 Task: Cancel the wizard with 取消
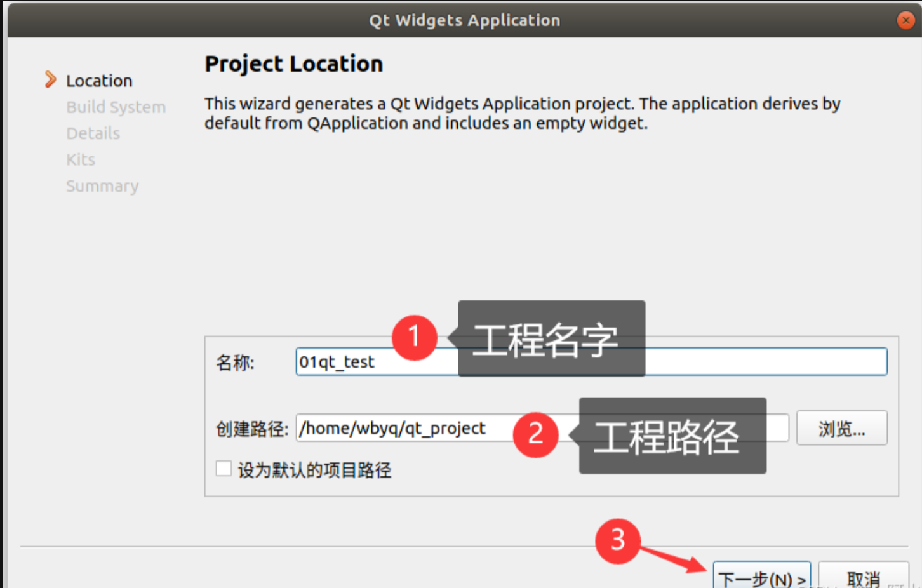[x=864, y=577]
